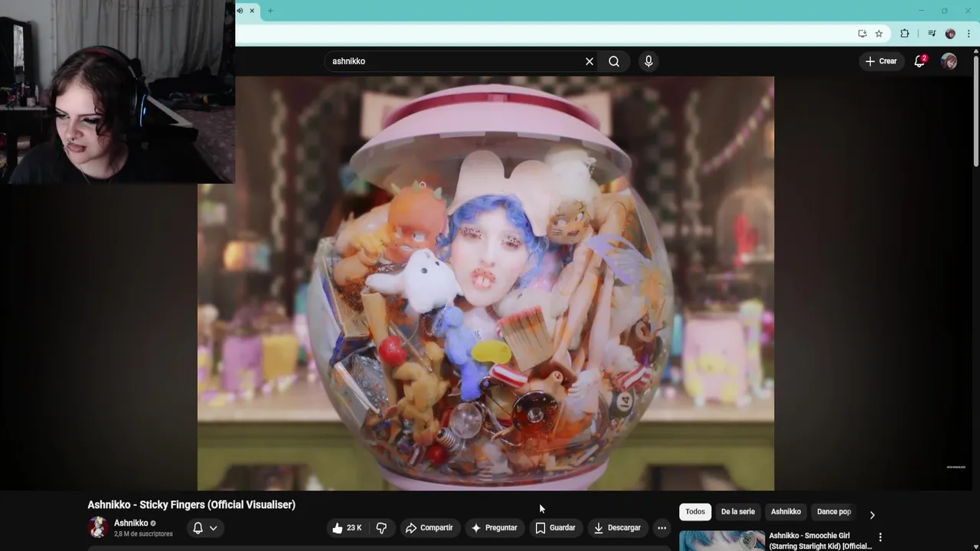Minimize the browser window

tap(921, 11)
